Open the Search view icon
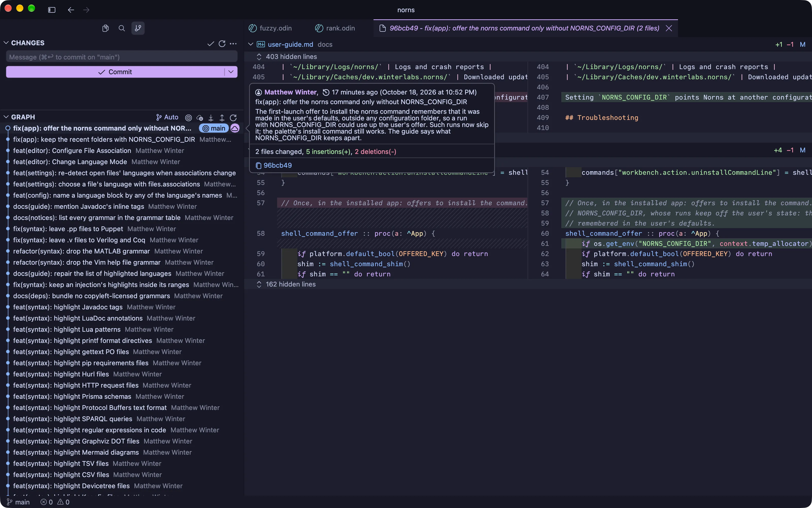This screenshot has width=812, height=508. (x=122, y=28)
